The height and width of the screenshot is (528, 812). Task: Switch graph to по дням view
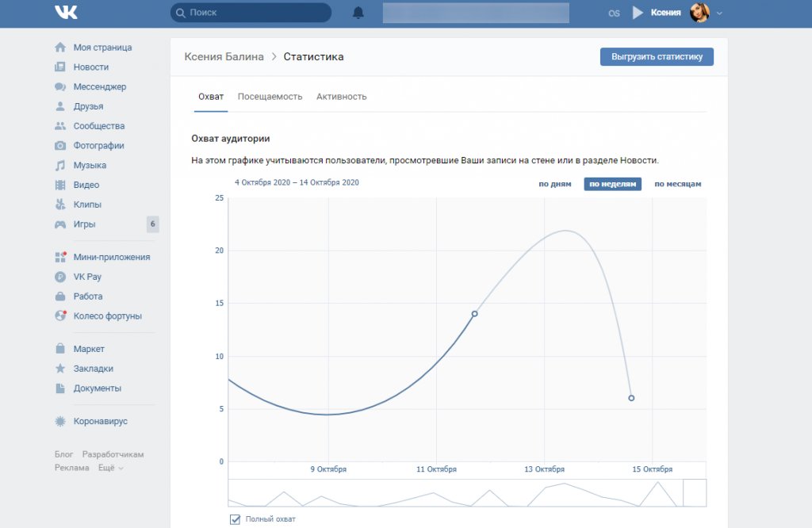(x=554, y=184)
